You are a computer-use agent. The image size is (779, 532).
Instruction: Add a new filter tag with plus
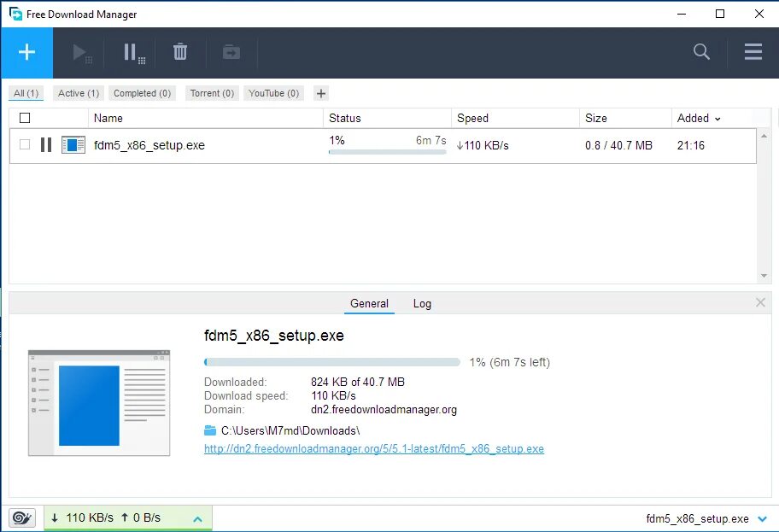321,93
